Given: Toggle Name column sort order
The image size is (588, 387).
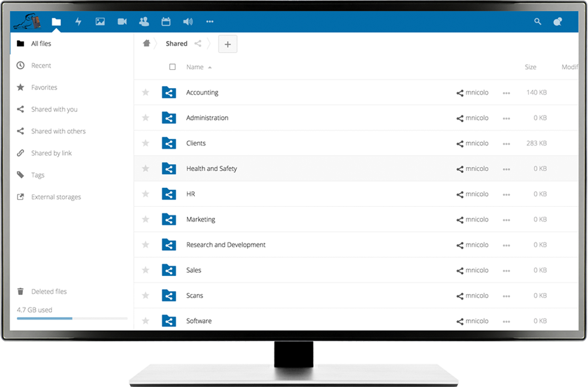Looking at the screenshot, I should tap(195, 67).
